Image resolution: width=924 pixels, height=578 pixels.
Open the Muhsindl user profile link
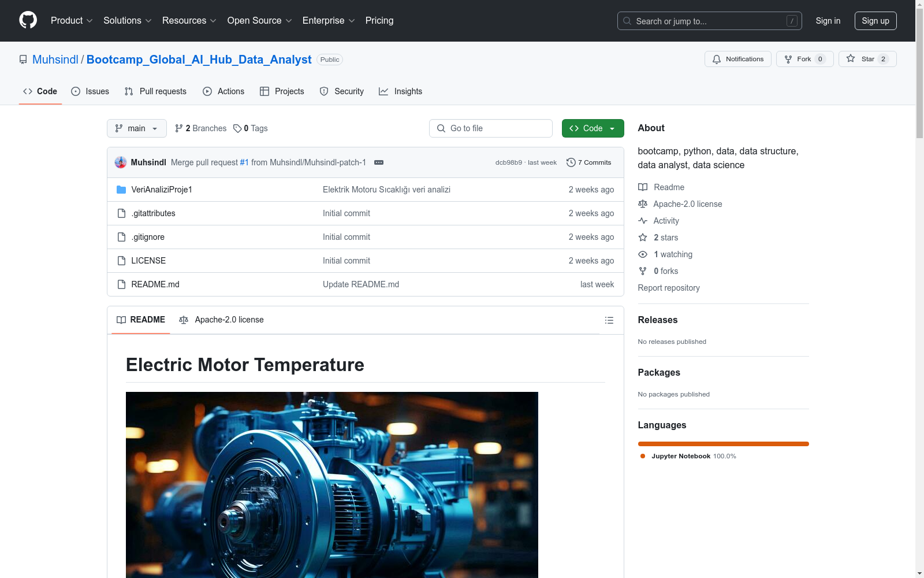tap(55, 60)
